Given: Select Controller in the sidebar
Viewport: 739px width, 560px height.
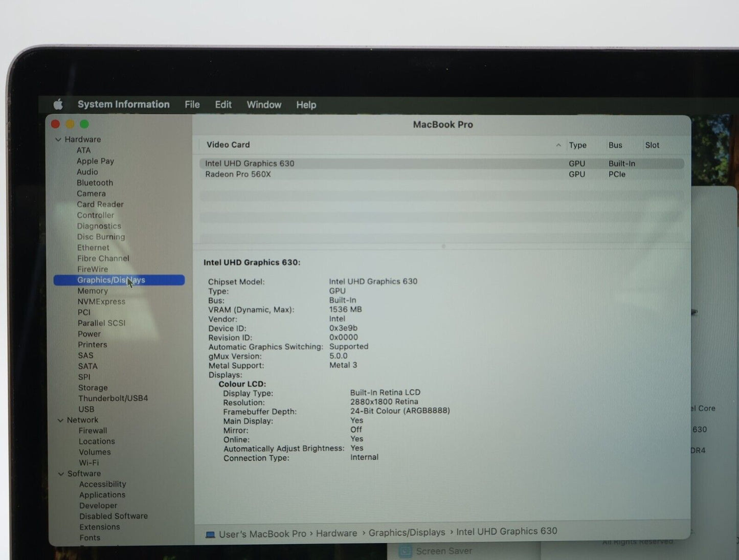Looking at the screenshot, I should (96, 215).
